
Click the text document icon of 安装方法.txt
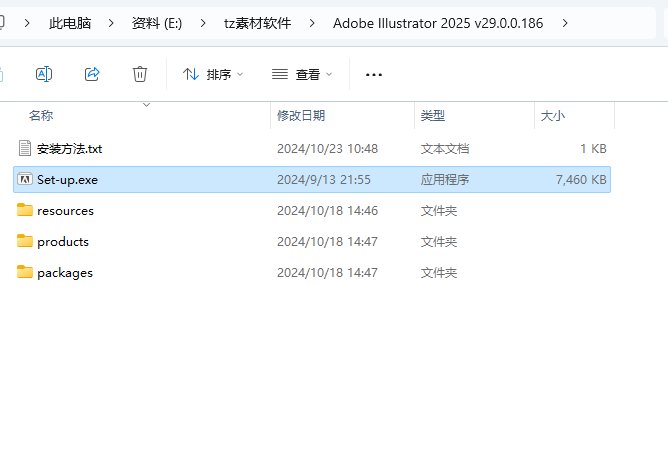coord(25,148)
